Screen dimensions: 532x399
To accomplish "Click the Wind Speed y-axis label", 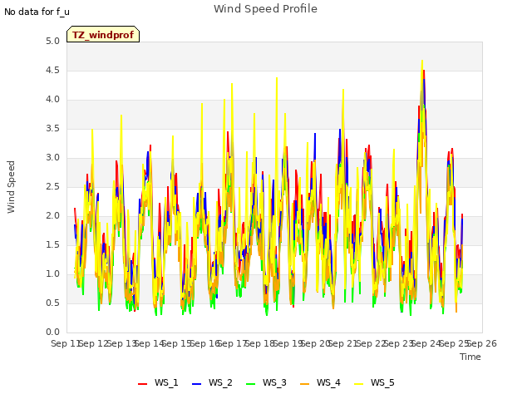I will click(x=11, y=187).
